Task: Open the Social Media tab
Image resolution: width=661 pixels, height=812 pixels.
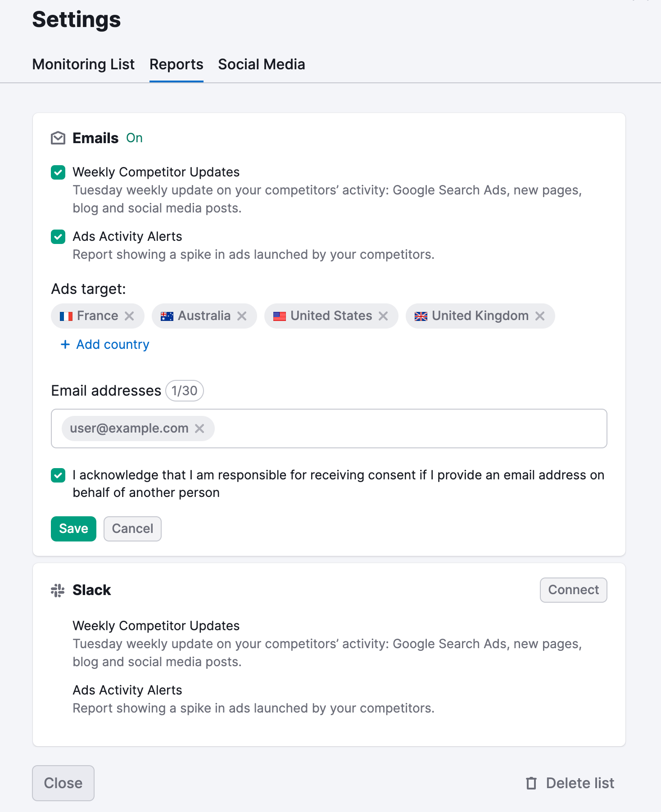Action: point(261,64)
